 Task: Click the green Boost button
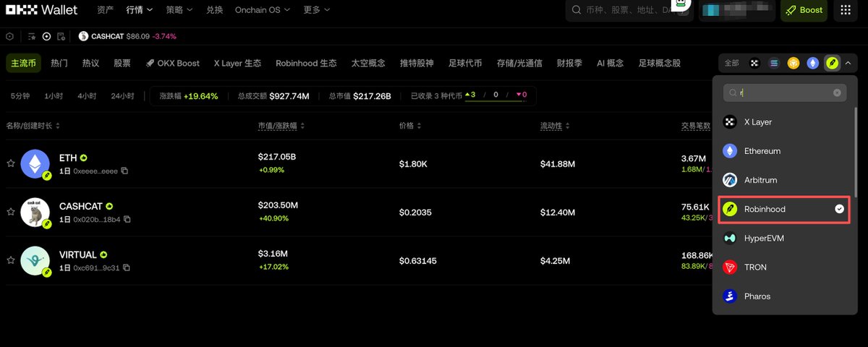pyautogui.click(x=804, y=10)
